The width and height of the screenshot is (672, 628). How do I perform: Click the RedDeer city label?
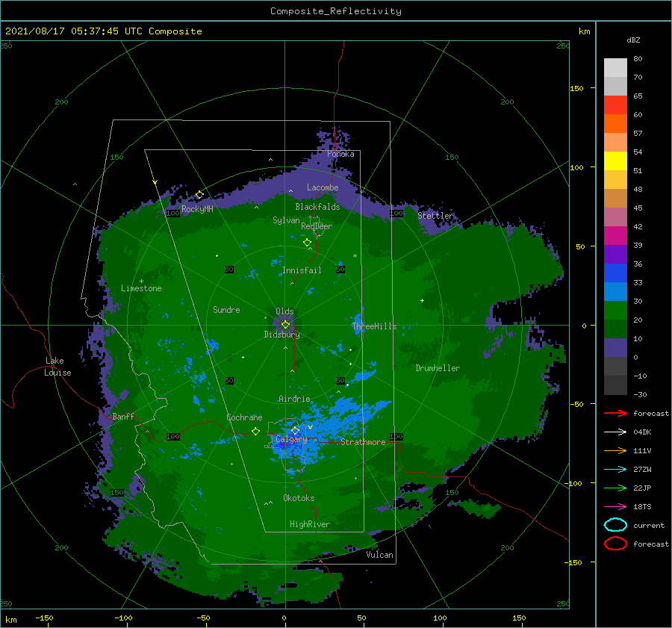[317, 226]
